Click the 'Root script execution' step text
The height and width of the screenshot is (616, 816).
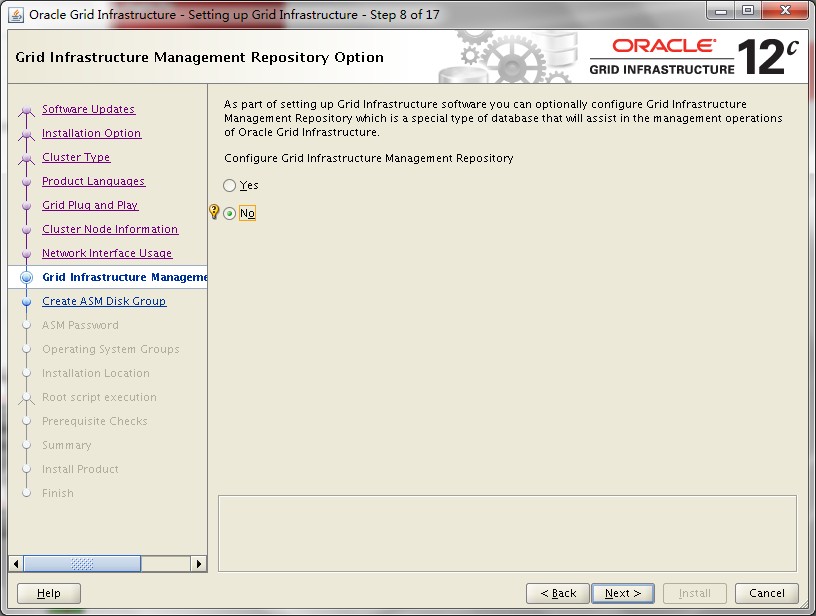tap(99, 397)
